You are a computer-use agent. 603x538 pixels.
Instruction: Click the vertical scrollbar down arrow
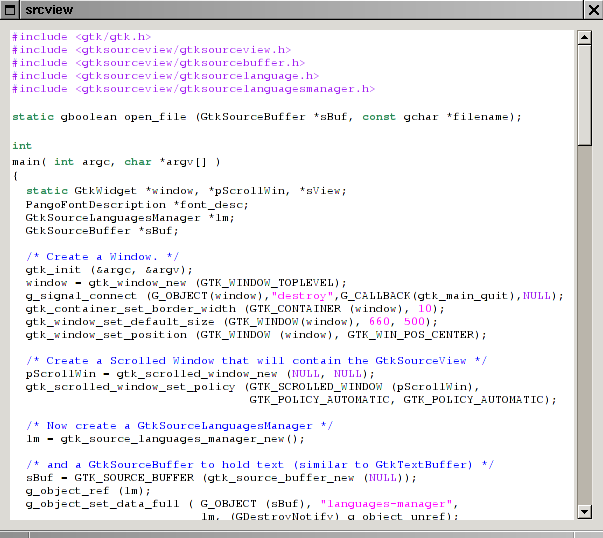584,511
